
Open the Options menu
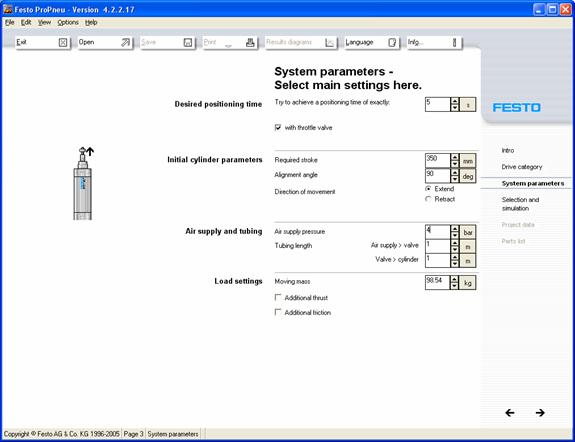tap(68, 22)
